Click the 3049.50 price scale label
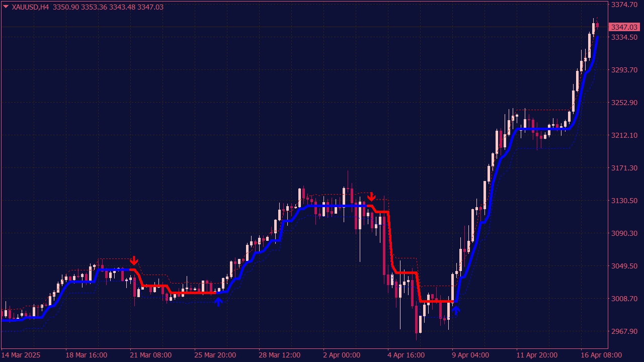Image resolution: width=644 pixels, height=362 pixels. point(624,266)
